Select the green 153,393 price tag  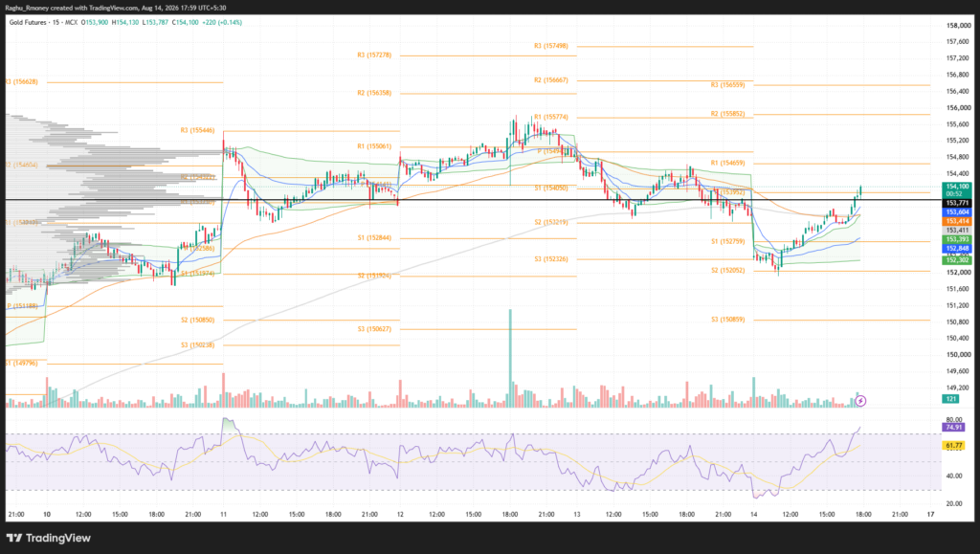(957, 239)
